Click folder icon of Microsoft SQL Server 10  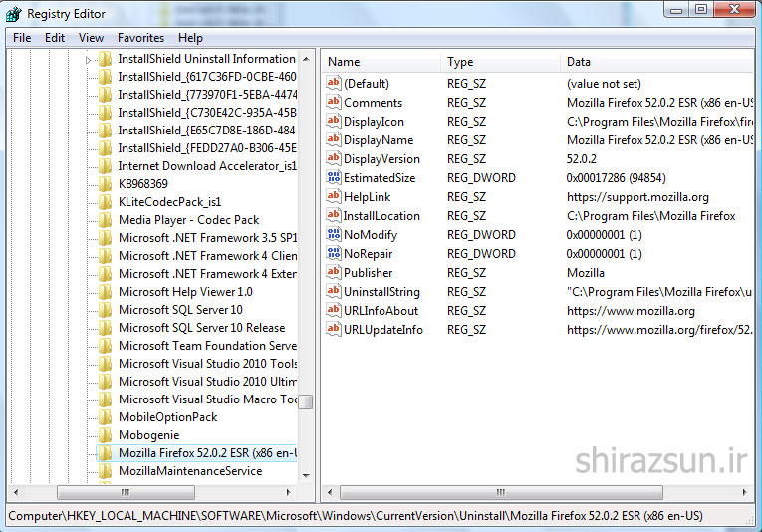point(105,310)
